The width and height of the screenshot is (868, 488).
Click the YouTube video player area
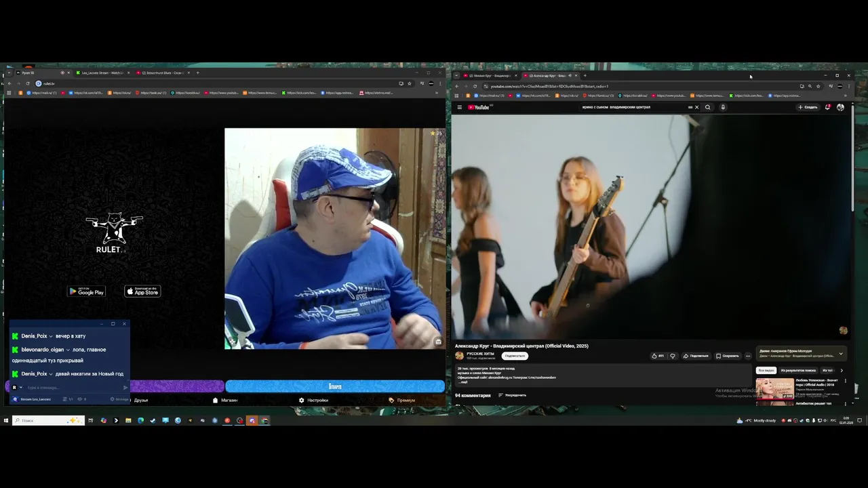click(651, 226)
